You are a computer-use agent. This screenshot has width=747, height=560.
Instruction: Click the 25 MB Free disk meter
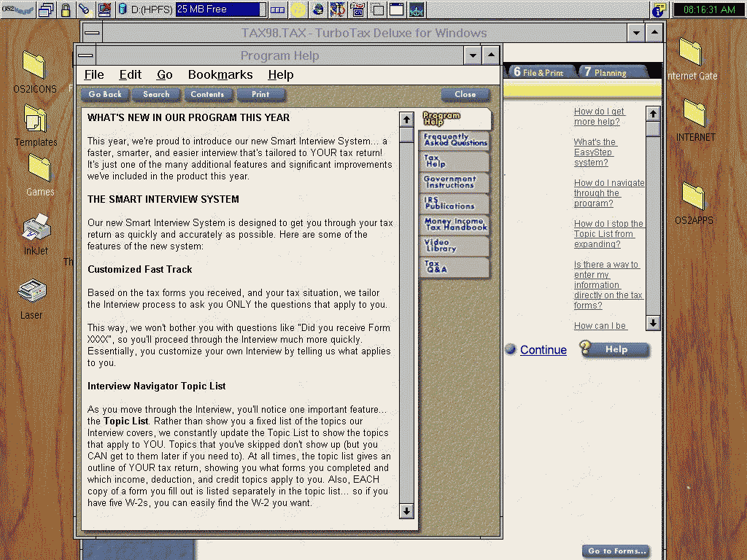click(220, 9)
